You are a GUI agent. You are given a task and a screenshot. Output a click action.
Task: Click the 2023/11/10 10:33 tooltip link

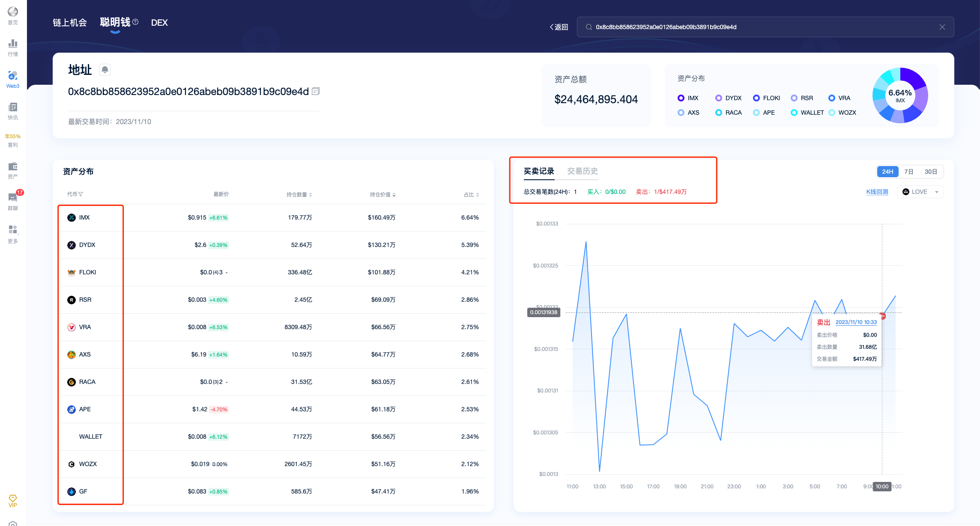point(856,322)
